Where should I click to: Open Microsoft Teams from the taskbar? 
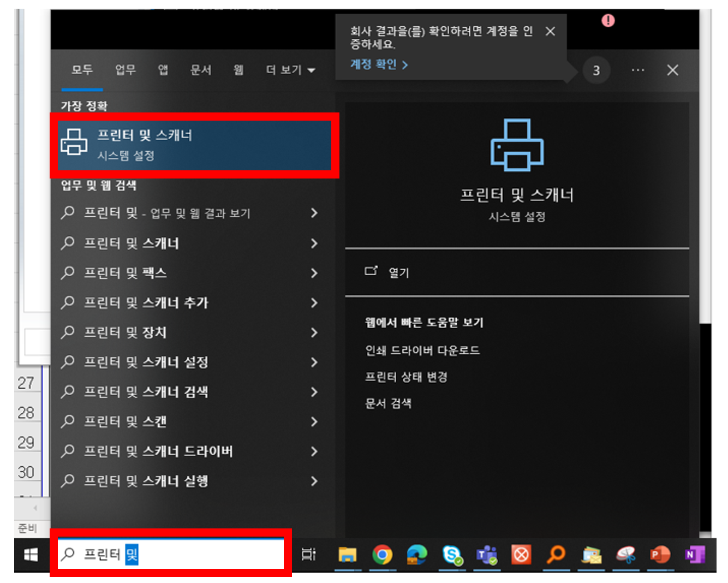487,555
